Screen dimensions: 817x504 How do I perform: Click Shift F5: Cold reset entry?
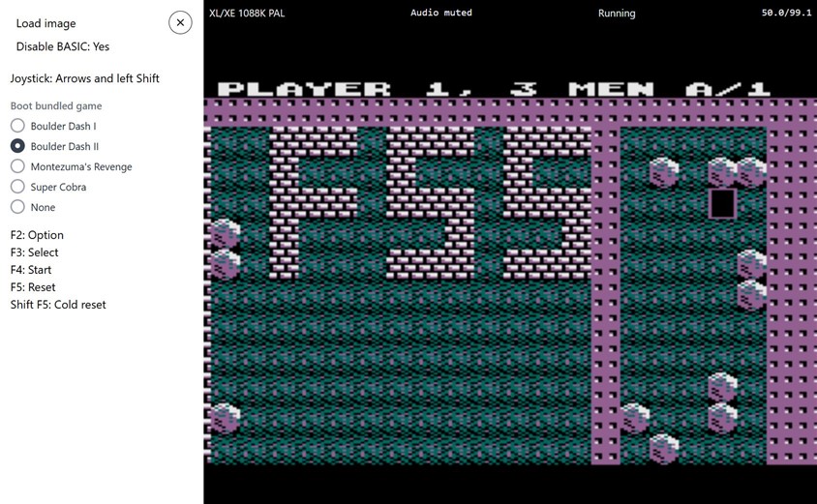point(58,305)
